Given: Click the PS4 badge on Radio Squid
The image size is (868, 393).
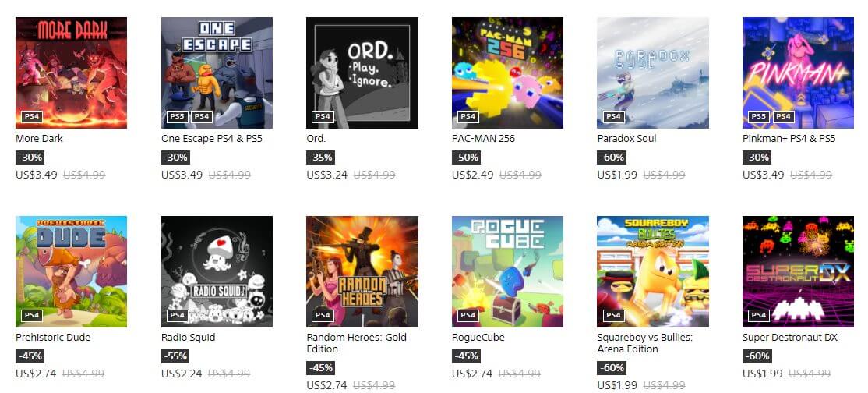Looking at the screenshot, I should (x=178, y=315).
